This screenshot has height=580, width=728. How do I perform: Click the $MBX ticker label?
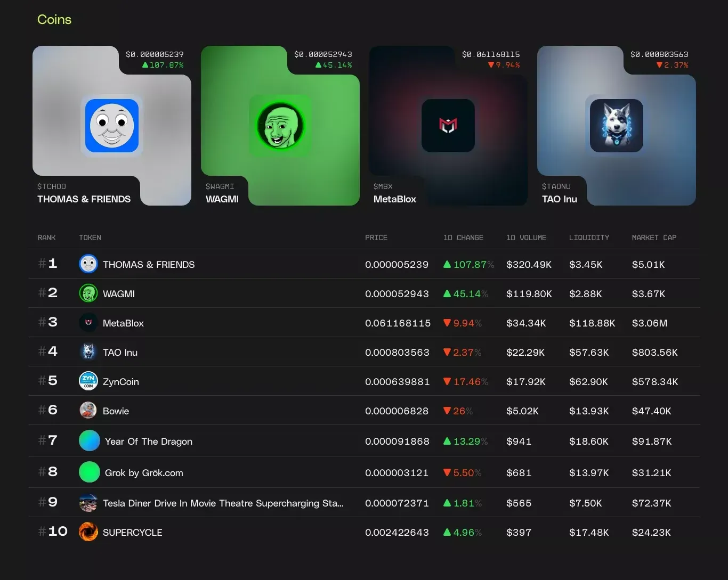383,186
